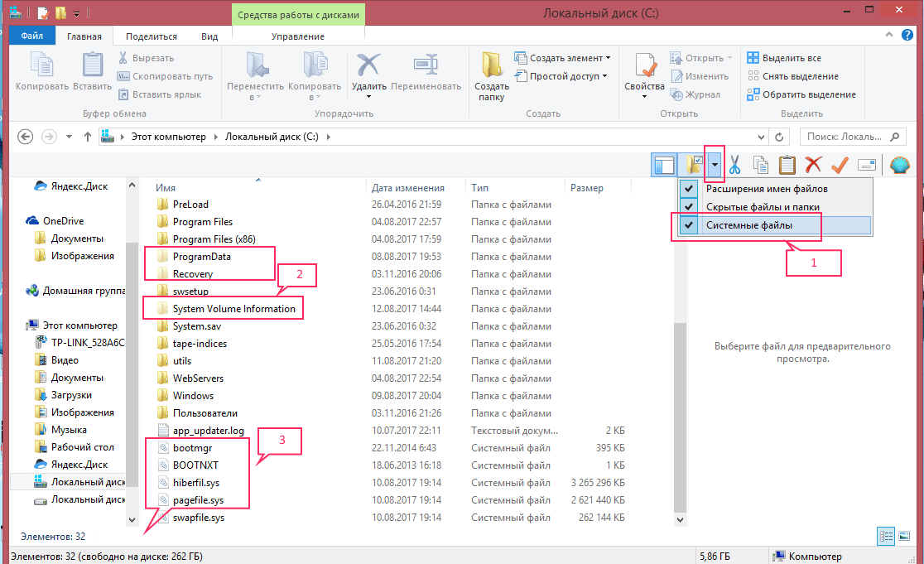924x564 pixels.
Task: Toggle Скрытые файлы и папки option
Action: pos(763,206)
